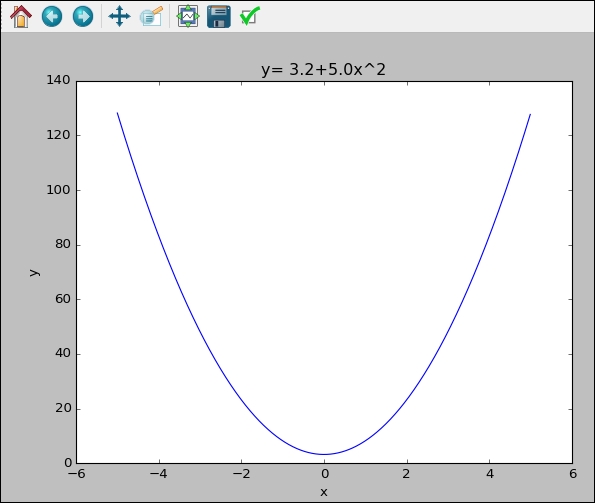Click the plot title y= 3.2+5.0x^2
This screenshot has width=595, height=503.
pyautogui.click(x=323, y=69)
